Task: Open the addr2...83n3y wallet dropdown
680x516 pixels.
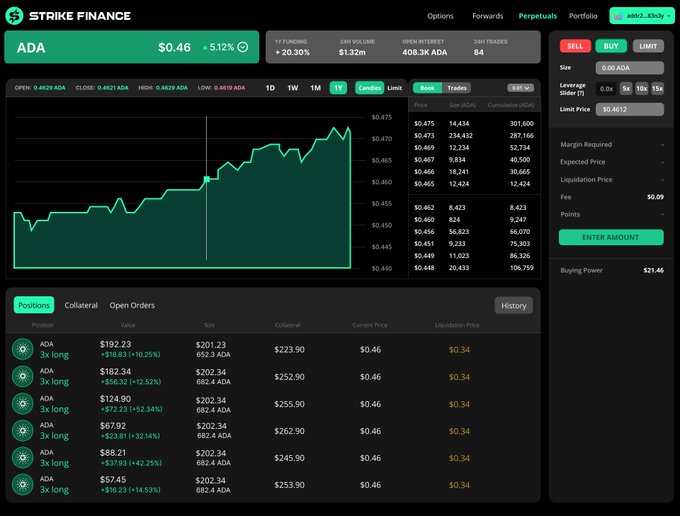Action: click(642, 16)
